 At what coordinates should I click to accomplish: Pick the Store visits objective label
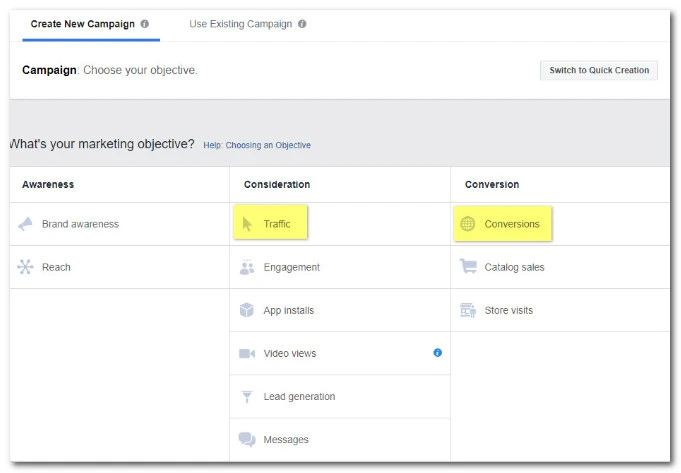(509, 310)
